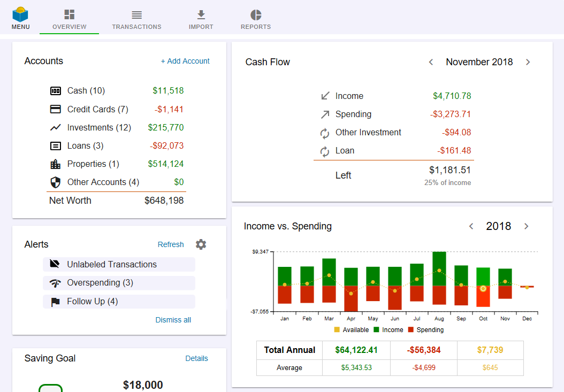Click the Investments trend line icon
This screenshot has height=392, width=564.
tap(56, 127)
